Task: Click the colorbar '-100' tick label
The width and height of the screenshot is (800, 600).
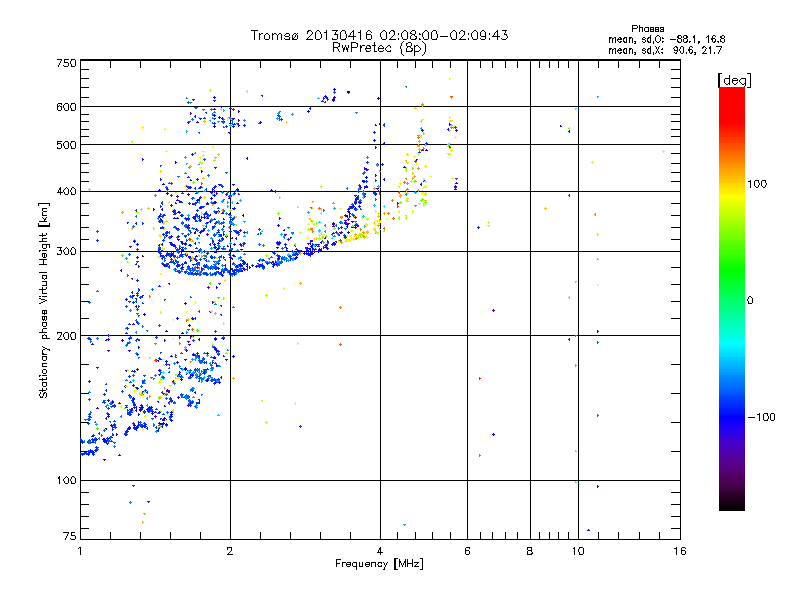Action: click(x=761, y=417)
